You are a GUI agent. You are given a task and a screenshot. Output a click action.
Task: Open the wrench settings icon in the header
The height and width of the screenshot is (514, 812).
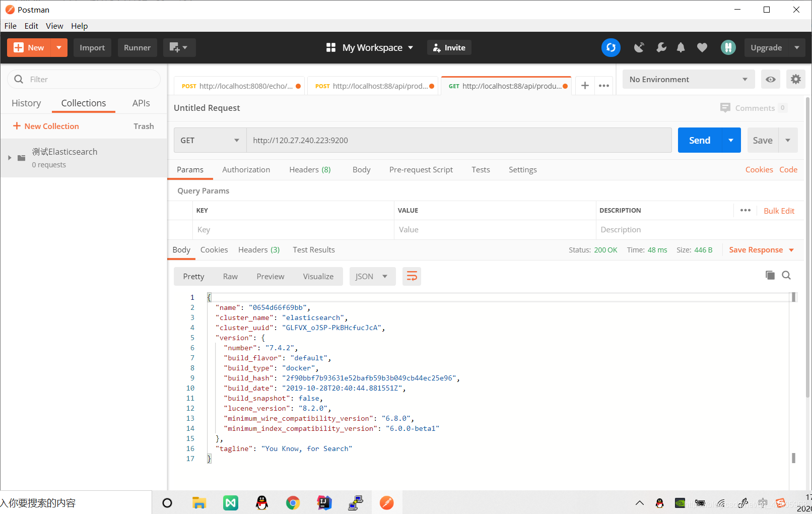tap(661, 47)
